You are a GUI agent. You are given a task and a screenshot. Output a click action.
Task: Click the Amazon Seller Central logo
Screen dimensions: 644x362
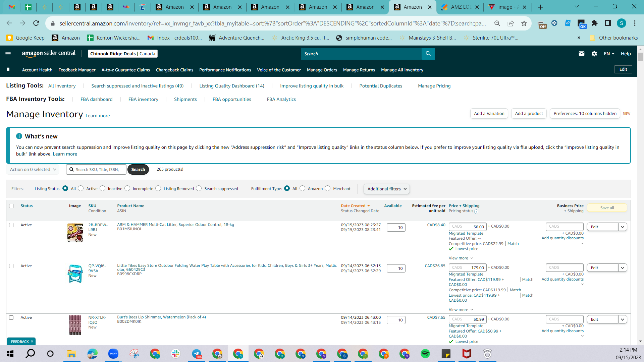(49, 54)
